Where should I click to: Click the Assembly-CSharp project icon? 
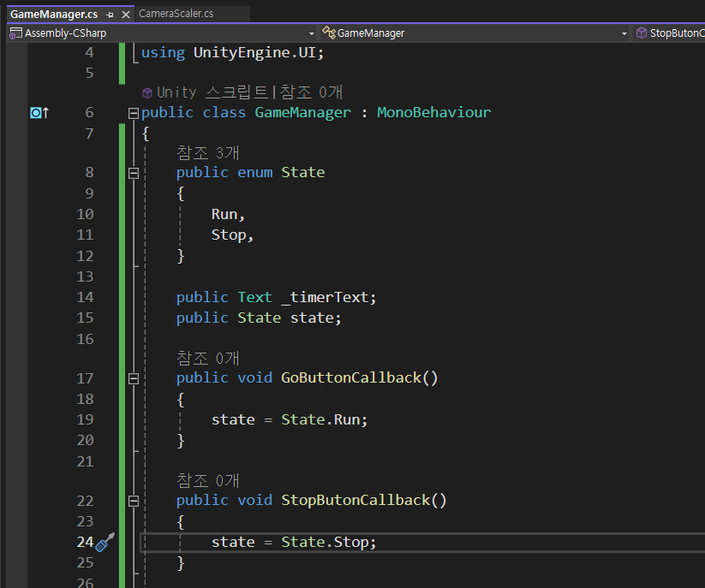15,33
